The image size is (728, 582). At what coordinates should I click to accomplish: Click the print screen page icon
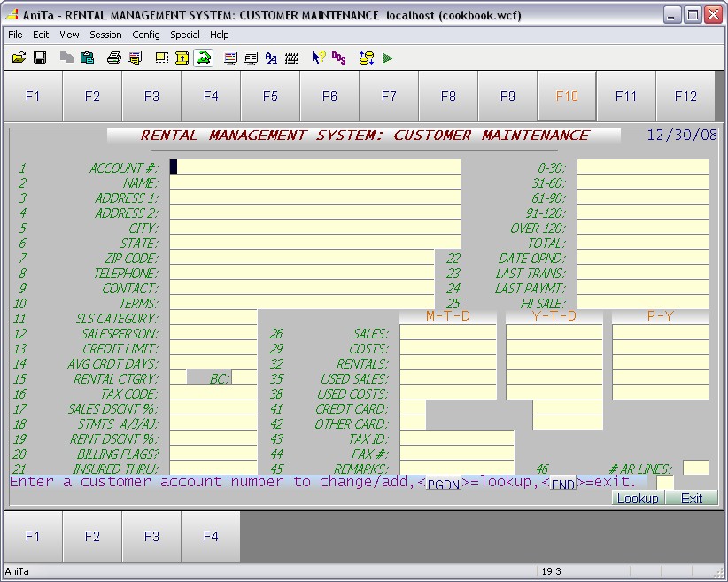[x=136, y=58]
